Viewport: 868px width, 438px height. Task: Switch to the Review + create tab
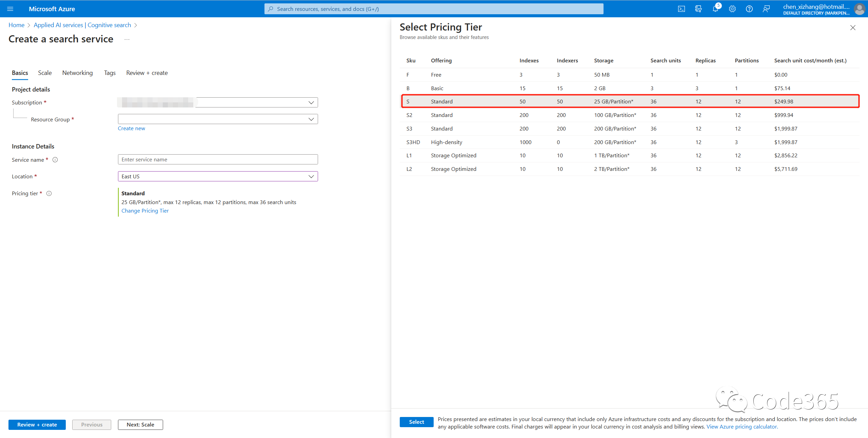click(147, 73)
